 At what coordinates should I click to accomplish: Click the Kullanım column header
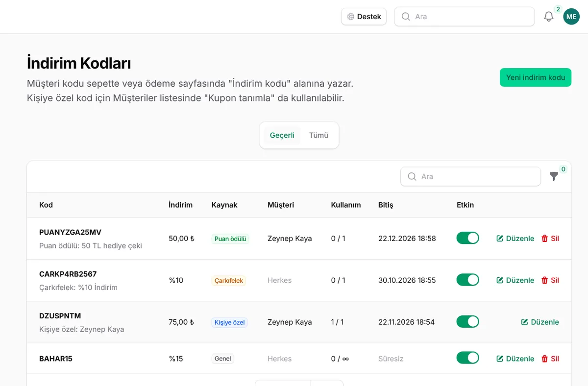click(x=346, y=205)
